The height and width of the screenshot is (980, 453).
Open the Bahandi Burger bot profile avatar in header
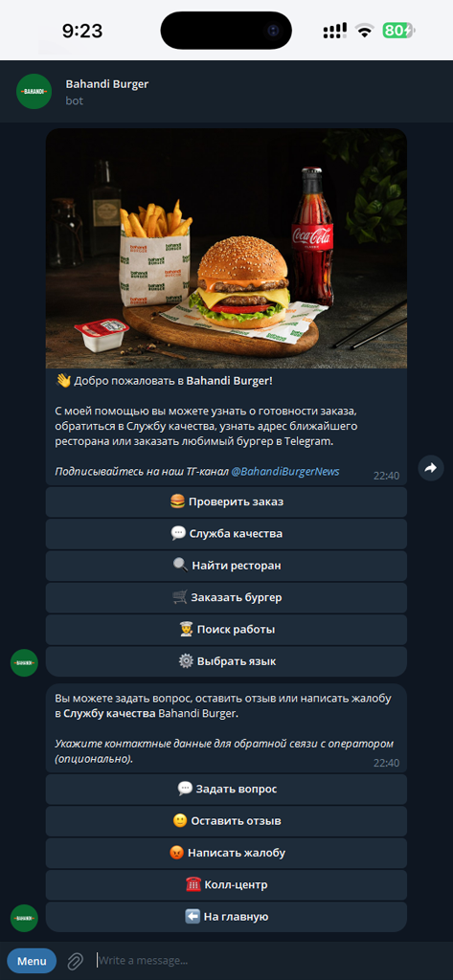pyautogui.click(x=34, y=91)
